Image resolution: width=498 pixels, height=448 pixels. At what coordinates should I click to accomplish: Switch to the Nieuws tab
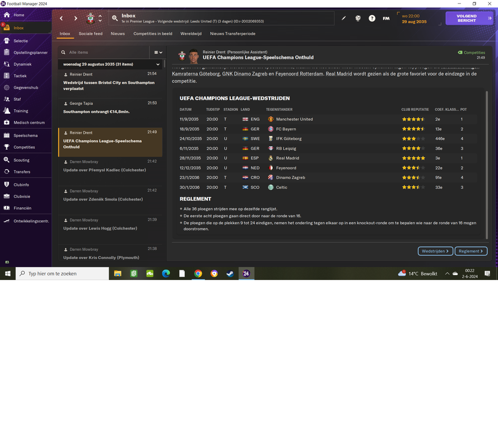pos(118,34)
